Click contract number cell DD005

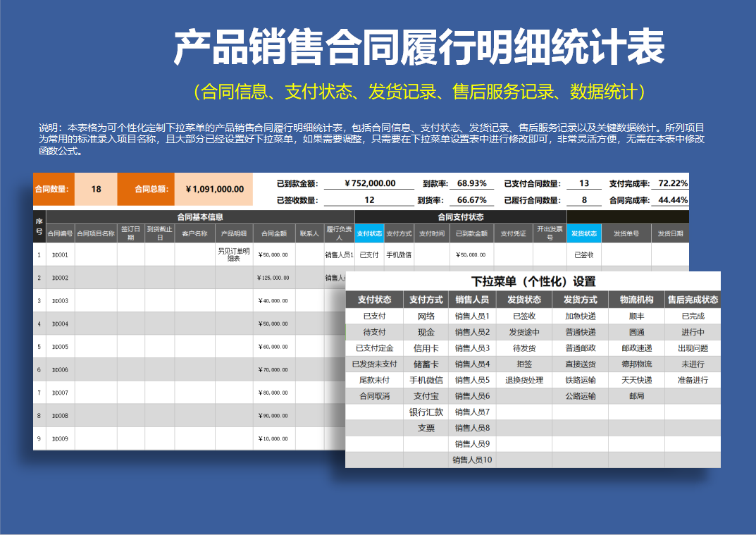[61, 347]
